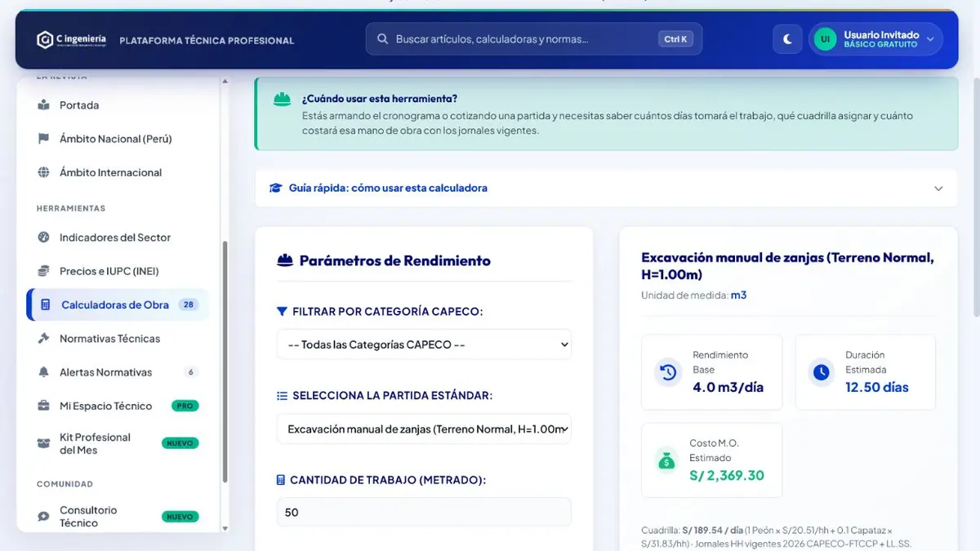
Task: Click the hard hat icon in tip banner
Action: click(283, 99)
